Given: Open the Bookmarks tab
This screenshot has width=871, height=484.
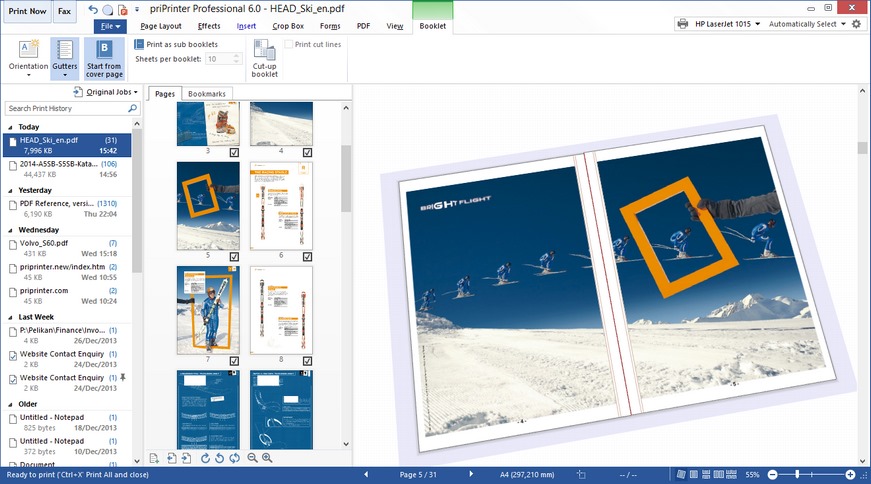Looking at the screenshot, I should pyautogui.click(x=208, y=93).
